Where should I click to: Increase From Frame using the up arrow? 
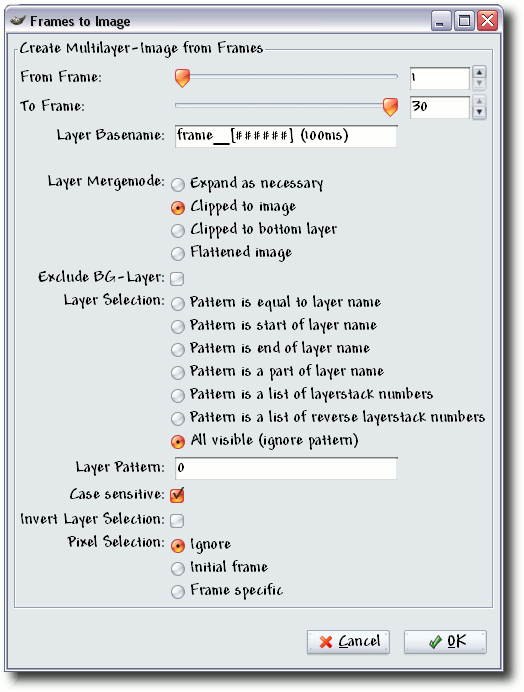coord(479,72)
